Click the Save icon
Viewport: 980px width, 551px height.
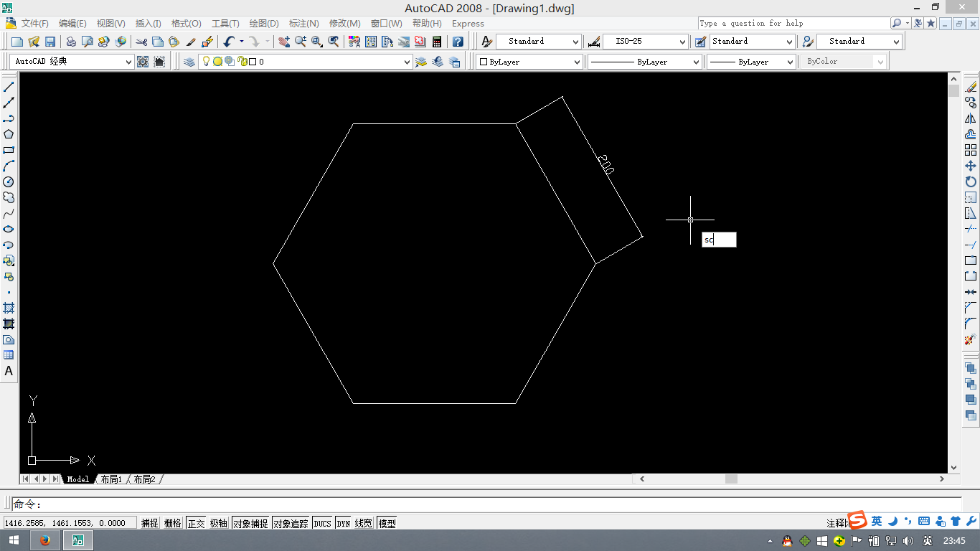coord(50,42)
